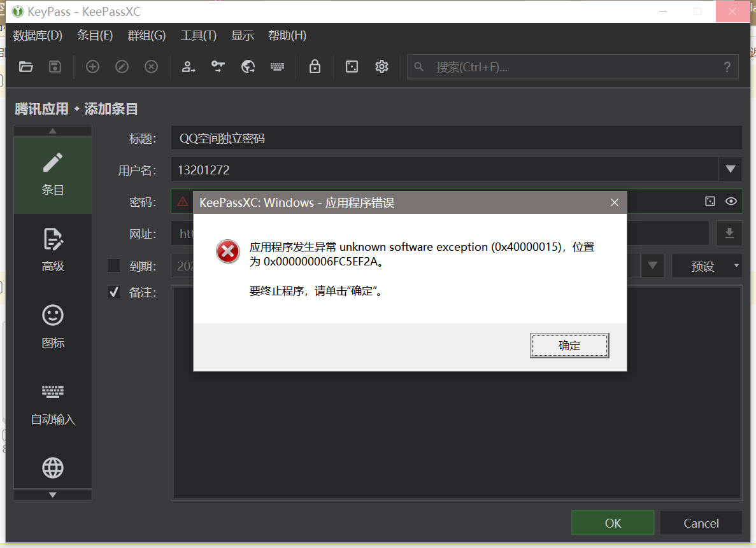Perform auto-type keyboard icon in toolbar

[277, 67]
